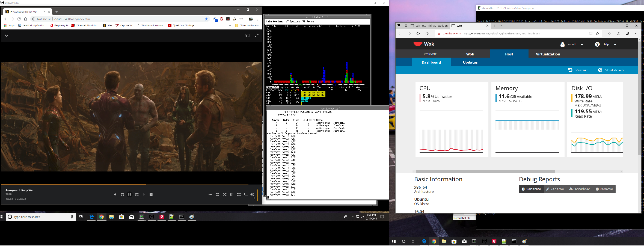Viewport: 644px width, 246px height.
Task: Open Raspberry Pi bookmark
Action: 59,25
